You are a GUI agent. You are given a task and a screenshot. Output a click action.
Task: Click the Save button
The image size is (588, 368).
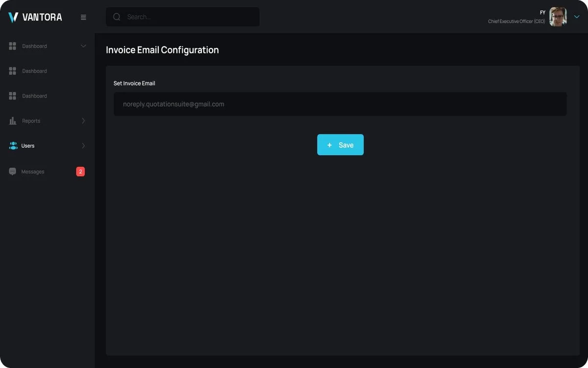click(341, 145)
